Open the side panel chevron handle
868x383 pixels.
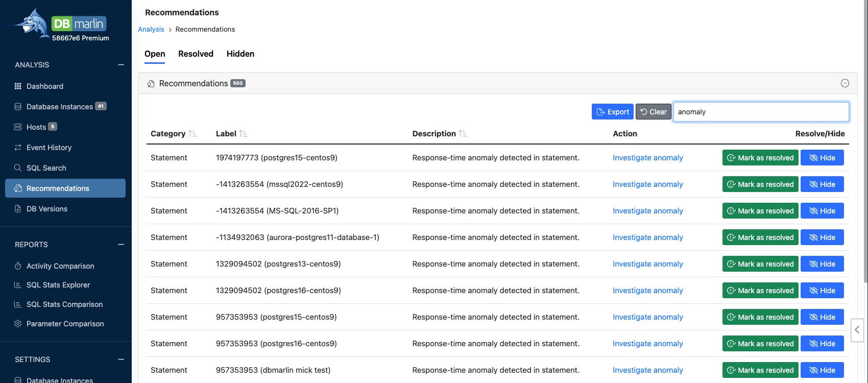(857, 330)
